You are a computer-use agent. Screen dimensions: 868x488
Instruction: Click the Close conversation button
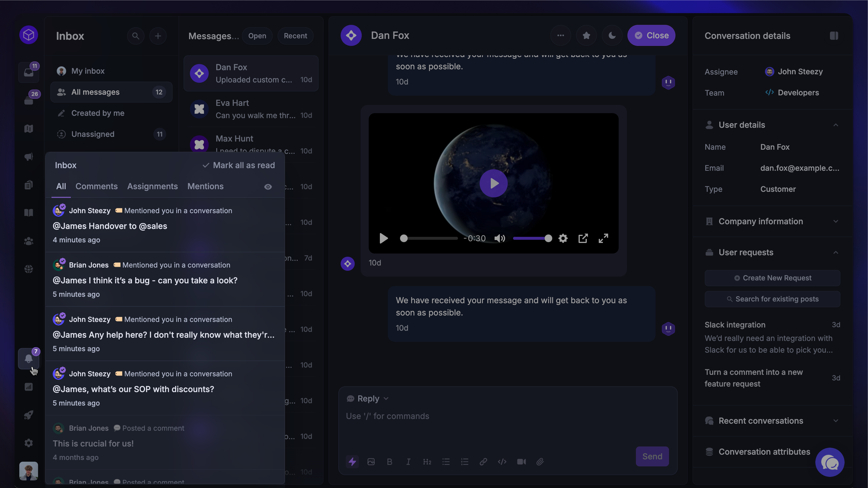[651, 35]
